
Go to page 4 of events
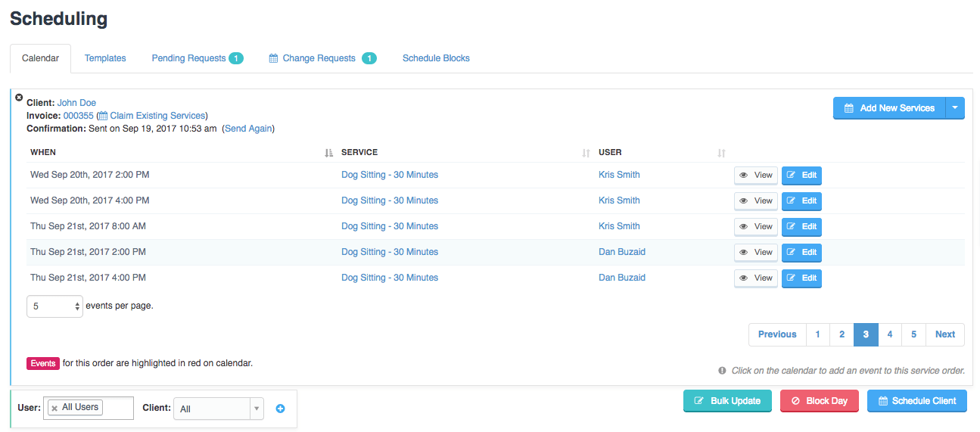[890, 334]
